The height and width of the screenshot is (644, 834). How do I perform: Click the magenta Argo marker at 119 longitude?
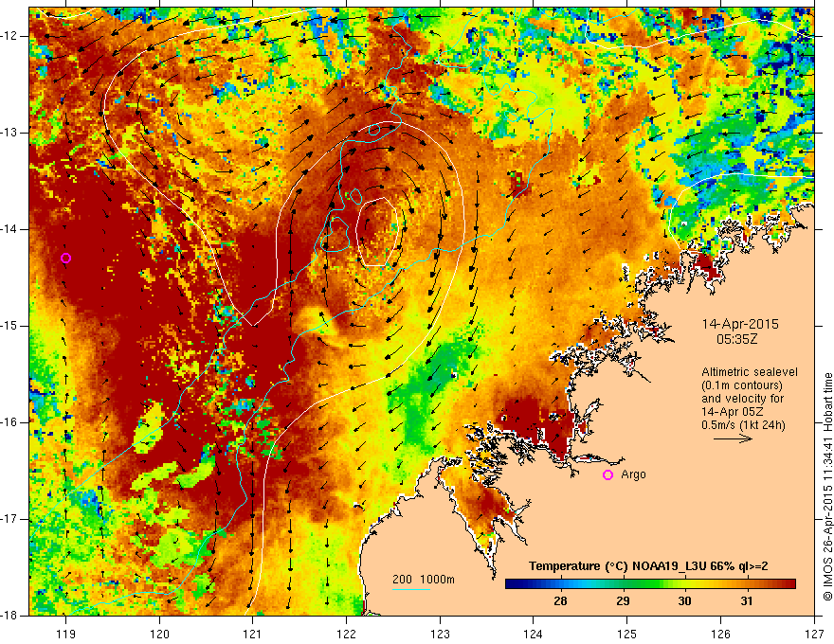(x=65, y=259)
